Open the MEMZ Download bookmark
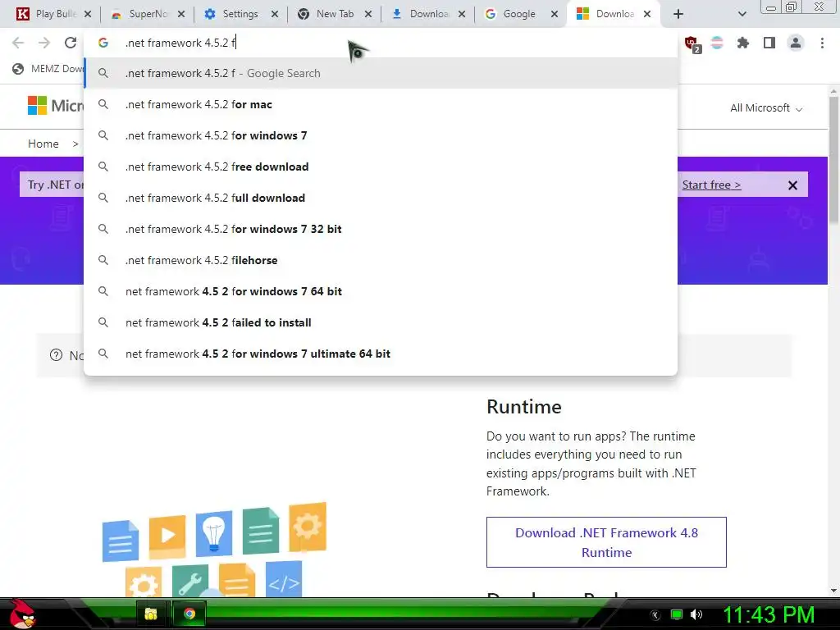 coord(48,69)
